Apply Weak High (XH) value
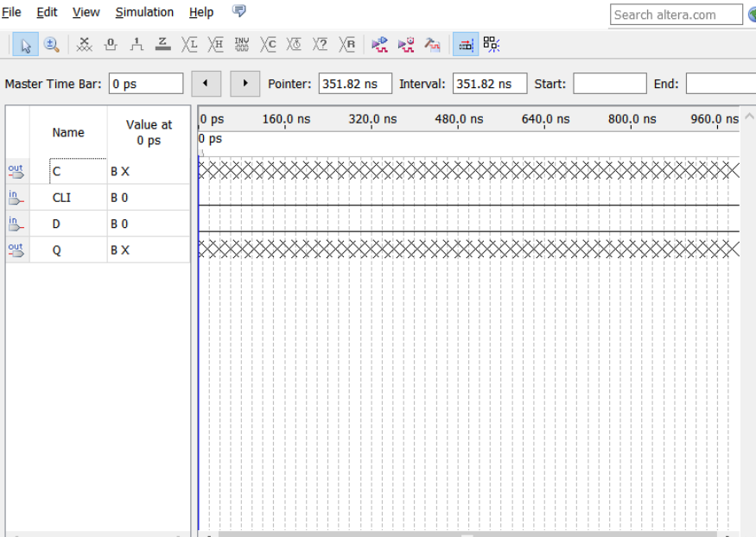Viewport: 756px width, 537px height. [215, 45]
